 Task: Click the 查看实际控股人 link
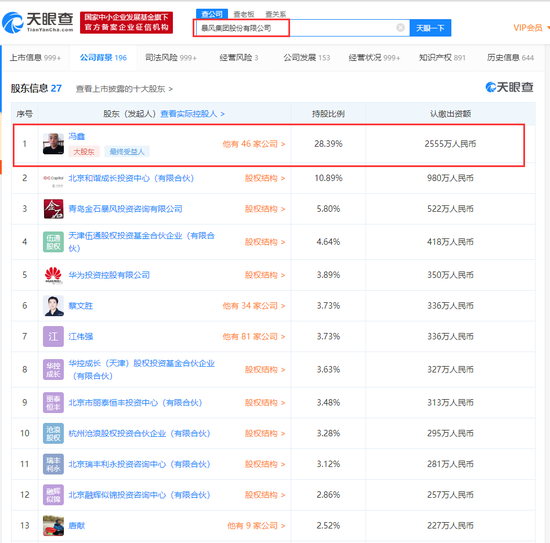[x=193, y=114]
